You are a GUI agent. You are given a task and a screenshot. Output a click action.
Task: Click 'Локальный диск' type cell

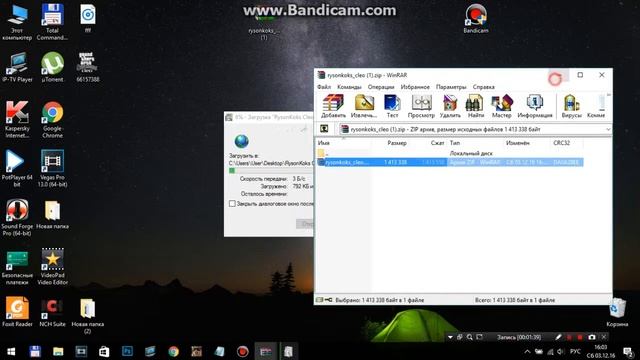[x=471, y=153]
